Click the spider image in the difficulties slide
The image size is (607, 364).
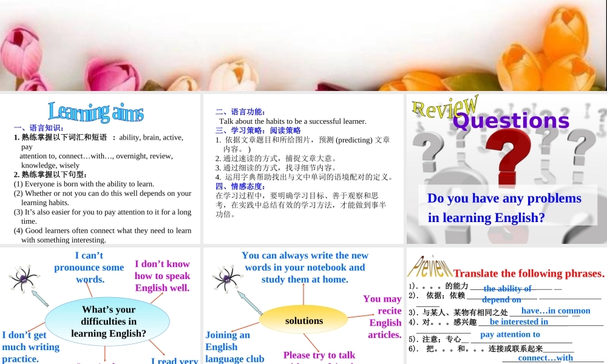(24, 278)
